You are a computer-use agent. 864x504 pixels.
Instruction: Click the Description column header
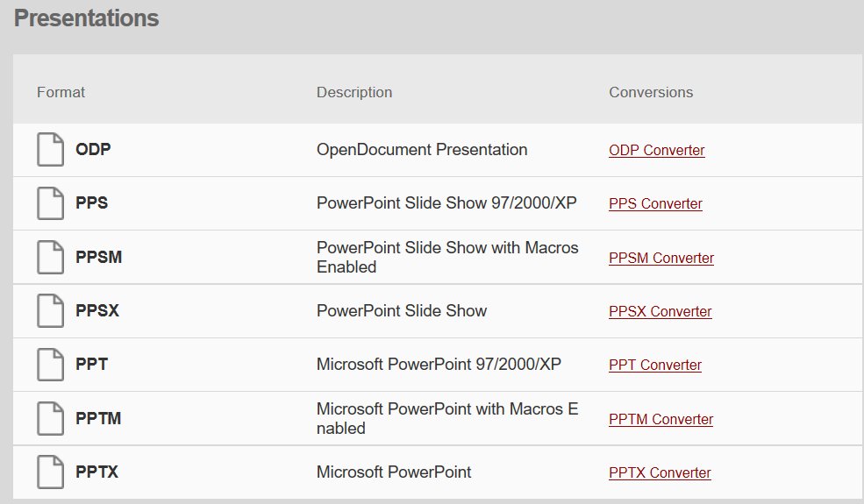click(x=354, y=92)
